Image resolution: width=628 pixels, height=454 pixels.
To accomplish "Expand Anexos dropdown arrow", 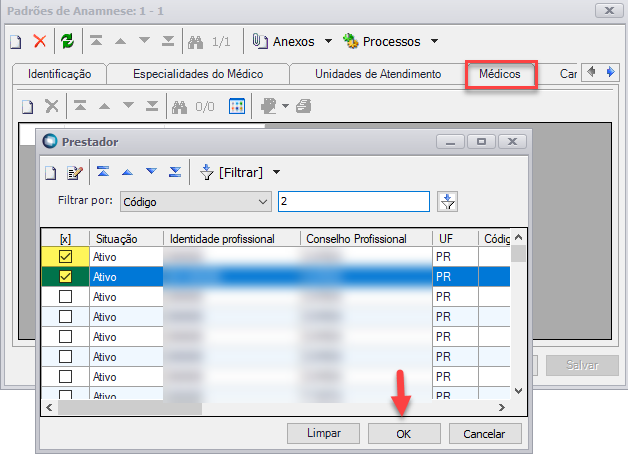I will [x=328, y=41].
